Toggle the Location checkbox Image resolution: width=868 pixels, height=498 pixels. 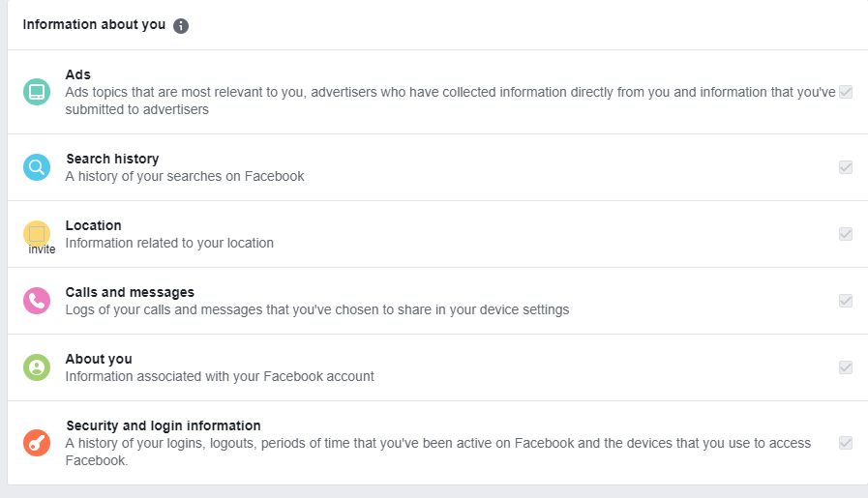(x=846, y=234)
